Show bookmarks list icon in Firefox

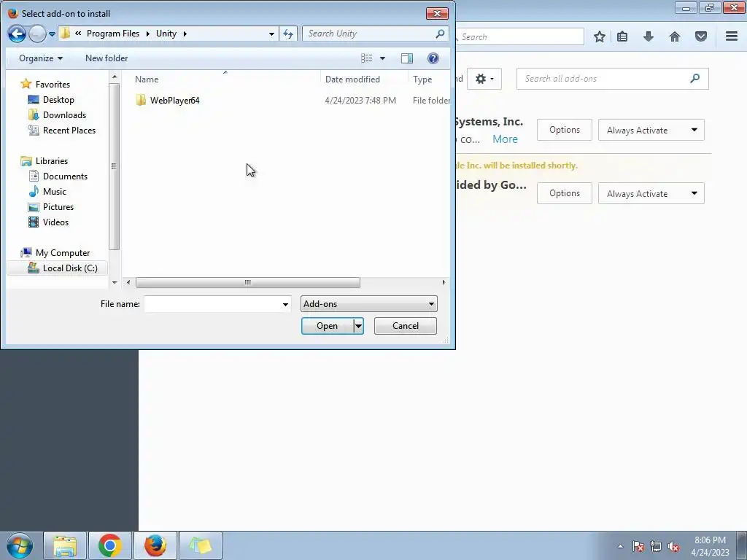622,36
